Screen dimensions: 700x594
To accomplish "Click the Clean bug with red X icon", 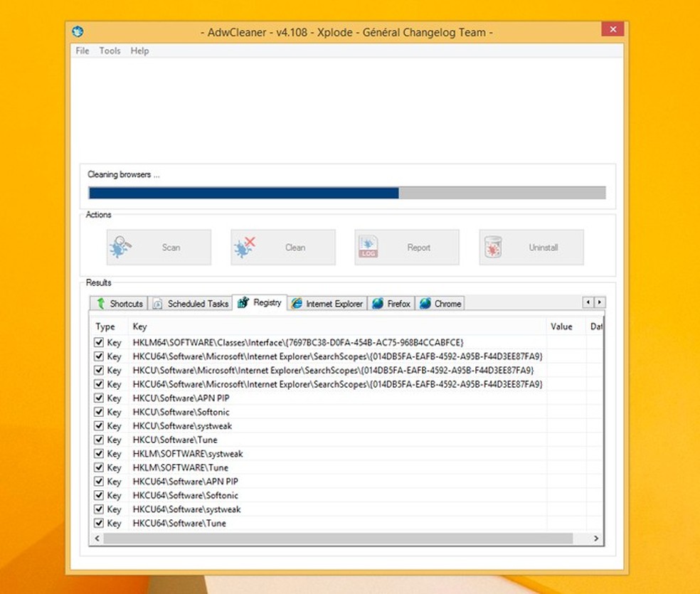I will (244, 248).
